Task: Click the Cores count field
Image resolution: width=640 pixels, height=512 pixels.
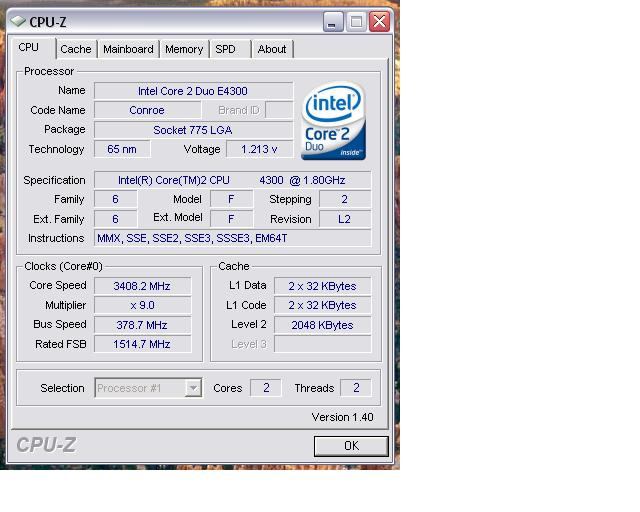Action: [x=266, y=387]
